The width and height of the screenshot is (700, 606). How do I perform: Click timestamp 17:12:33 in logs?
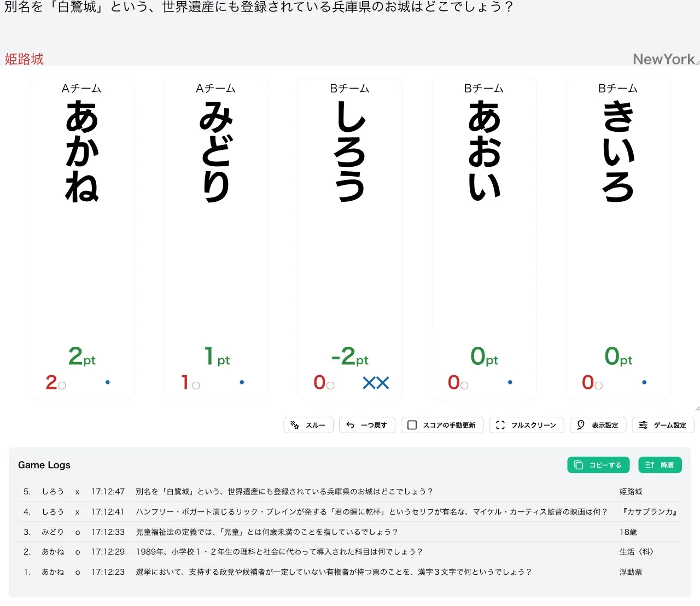(108, 532)
